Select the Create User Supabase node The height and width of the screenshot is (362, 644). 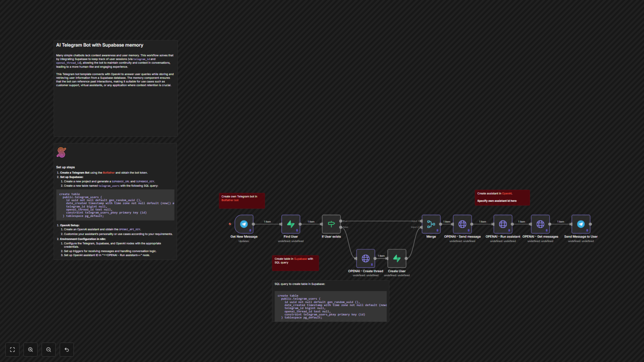(x=396, y=258)
